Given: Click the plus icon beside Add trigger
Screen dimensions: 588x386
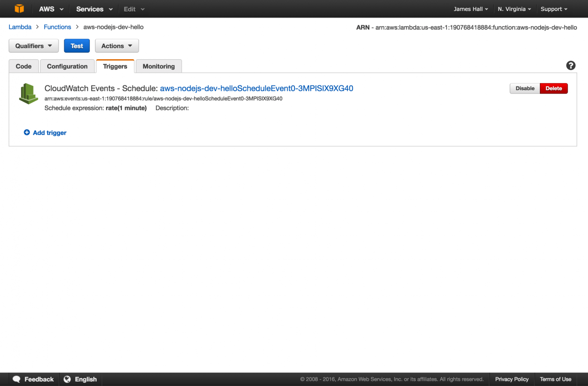Looking at the screenshot, I should click(x=27, y=133).
